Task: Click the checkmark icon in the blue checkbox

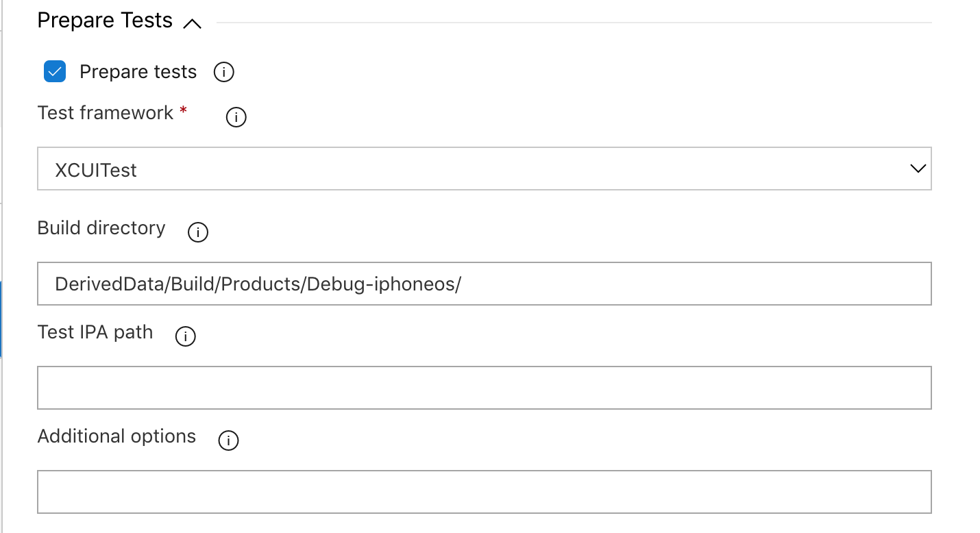Action: [x=54, y=71]
